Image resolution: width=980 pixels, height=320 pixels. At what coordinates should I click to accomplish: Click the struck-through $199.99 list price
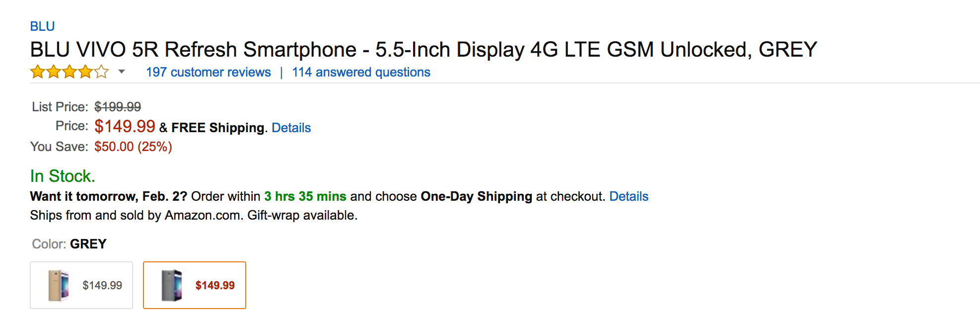[x=118, y=107]
